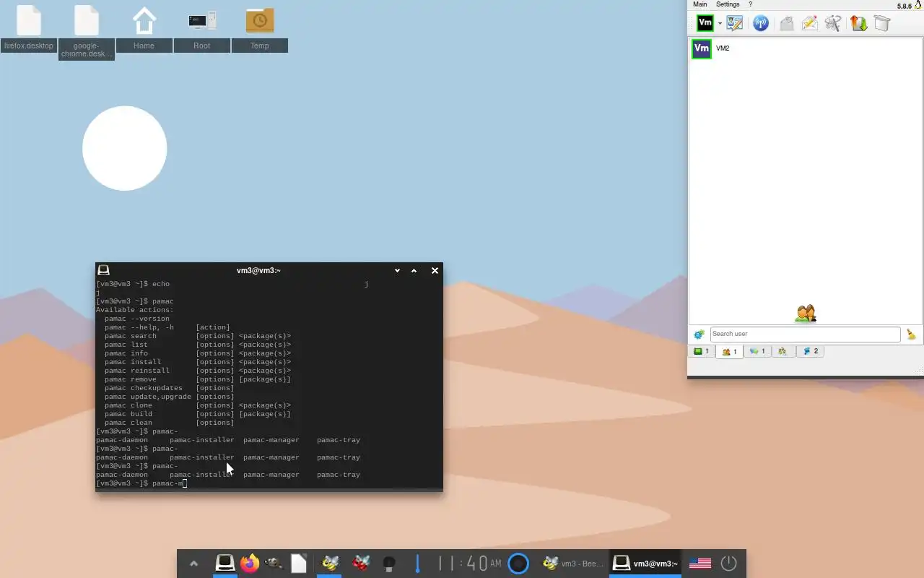Image resolution: width=924 pixels, height=578 pixels.
Task: Switch to the green screen tab
Action: pyautogui.click(x=702, y=351)
